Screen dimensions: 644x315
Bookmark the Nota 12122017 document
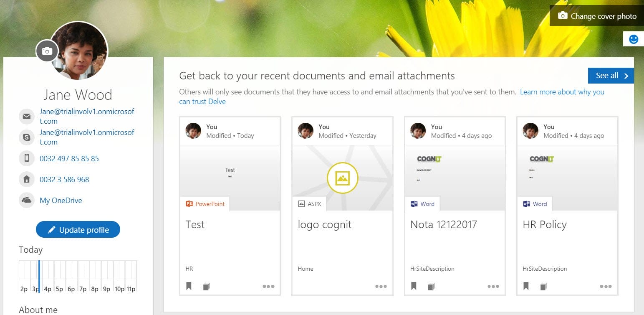pyautogui.click(x=414, y=286)
